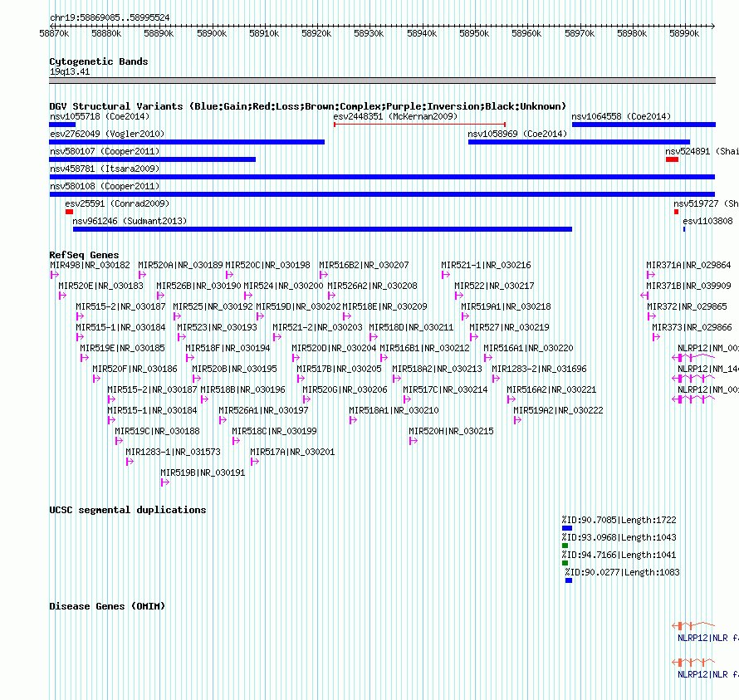Open the DGV Structural Variants track title
The image size is (739, 700).
[308, 106]
